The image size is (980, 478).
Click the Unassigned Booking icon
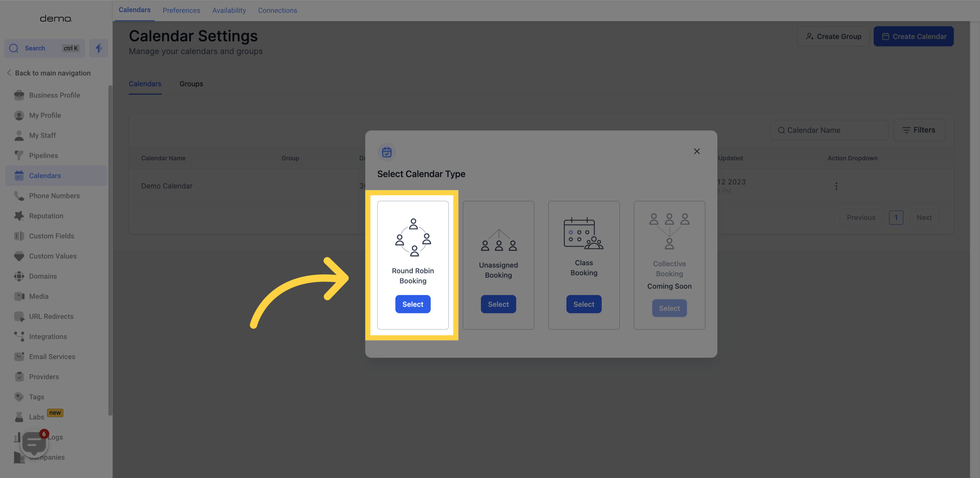click(498, 243)
